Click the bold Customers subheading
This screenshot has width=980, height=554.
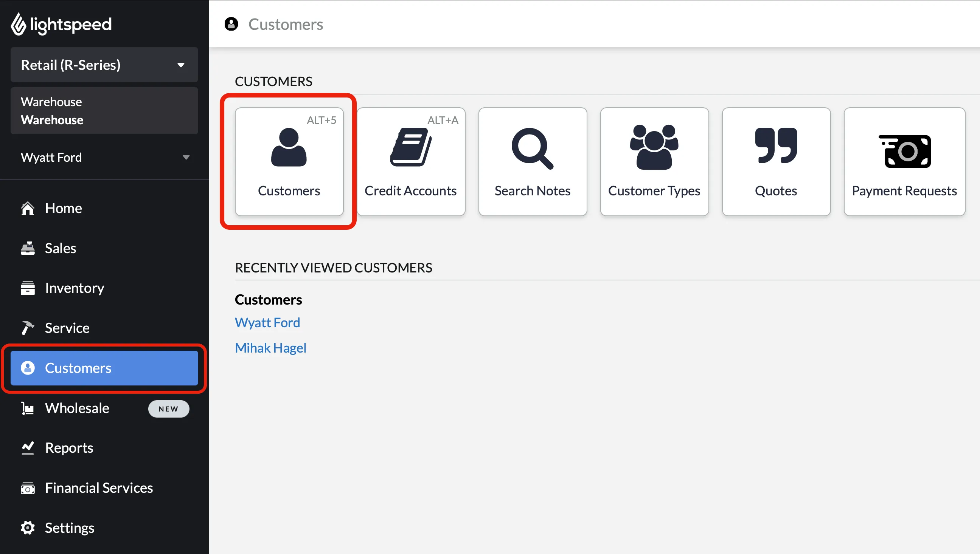(268, 300)
